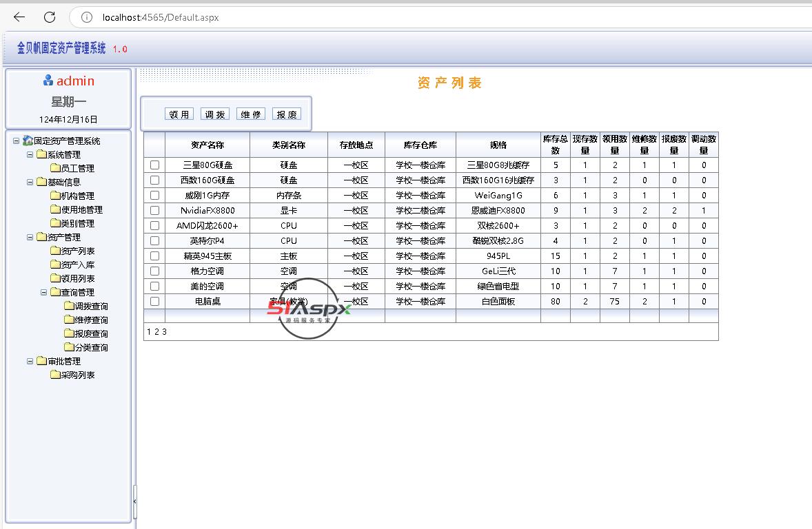This screenshot has width=812, height=529.
Task: Click the 学校二楼仓库 warehouse cell
Action: point(420,210)
